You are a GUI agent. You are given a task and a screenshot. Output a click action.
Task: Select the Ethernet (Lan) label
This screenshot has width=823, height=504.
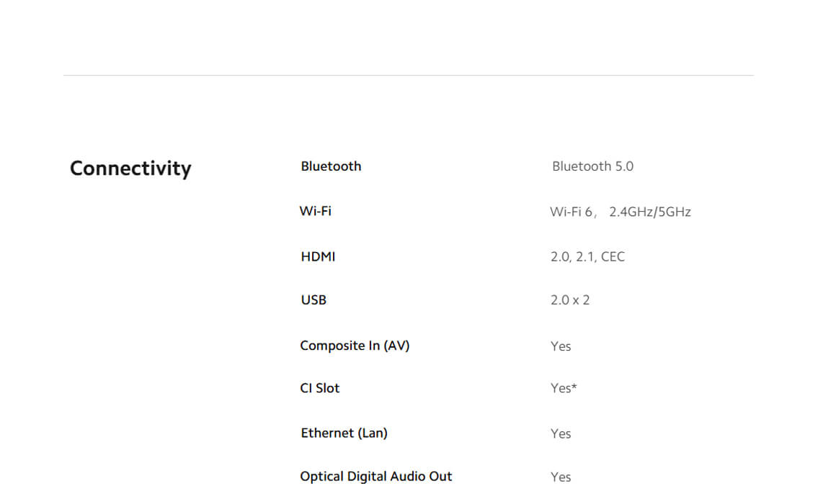click(x=344, y=433)
